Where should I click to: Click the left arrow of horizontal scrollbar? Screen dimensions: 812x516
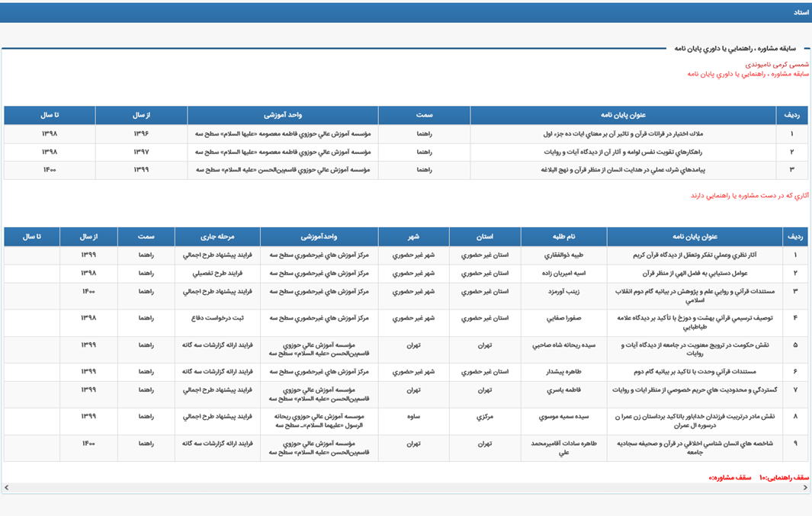pyautogui.click(x=6, y=488)
